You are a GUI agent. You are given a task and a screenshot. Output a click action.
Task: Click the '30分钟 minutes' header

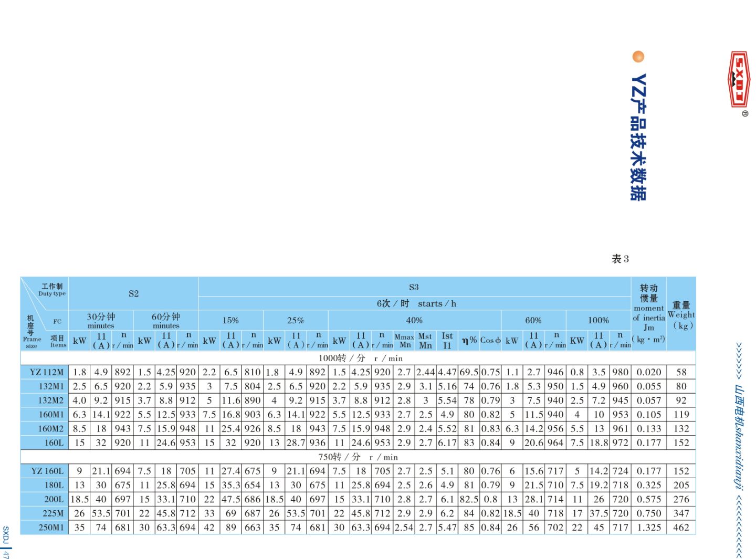(101, 321)
